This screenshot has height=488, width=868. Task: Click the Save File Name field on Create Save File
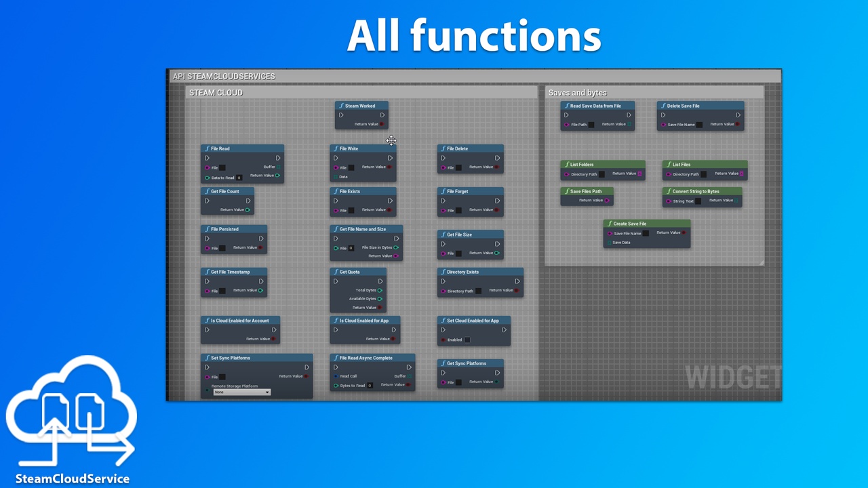click(646, 233)
